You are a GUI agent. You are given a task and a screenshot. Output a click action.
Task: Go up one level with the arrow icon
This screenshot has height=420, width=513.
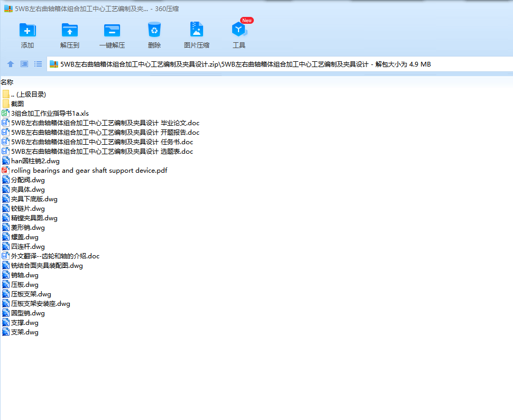(11, 64)
